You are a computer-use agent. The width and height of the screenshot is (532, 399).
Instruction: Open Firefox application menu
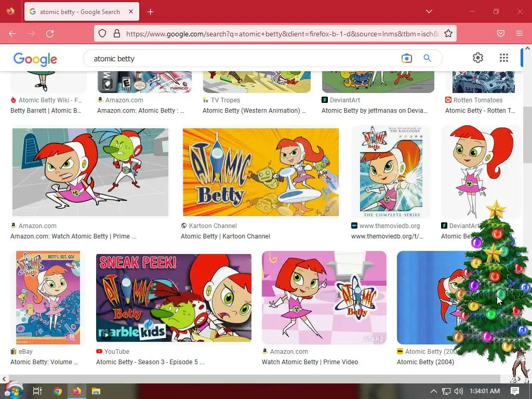pyautogui.click(x=520, y=34)
